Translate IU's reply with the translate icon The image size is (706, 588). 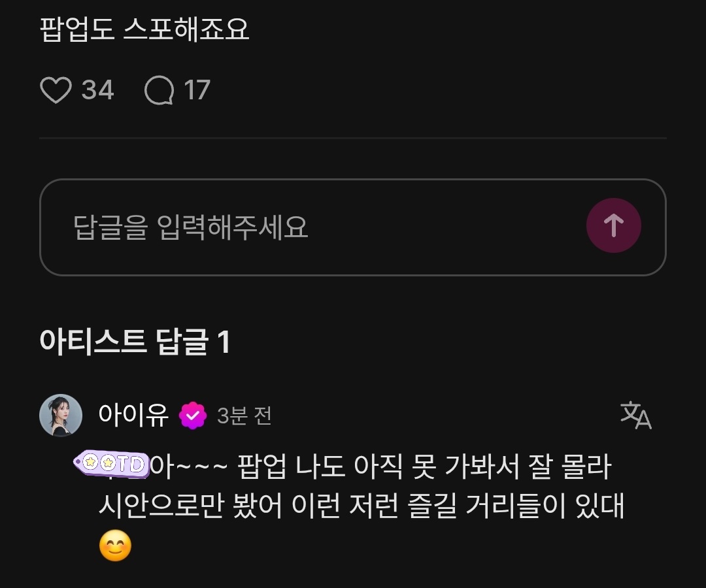tap(636, 415)
